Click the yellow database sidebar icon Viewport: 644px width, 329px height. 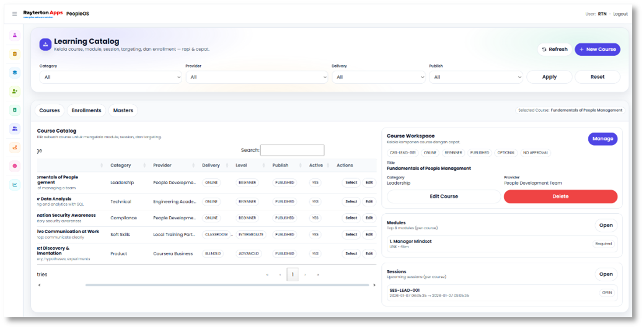tap(15, 54)
